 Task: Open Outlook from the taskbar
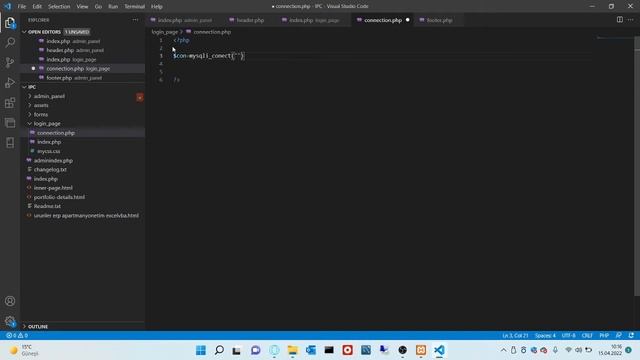point(311,350)
